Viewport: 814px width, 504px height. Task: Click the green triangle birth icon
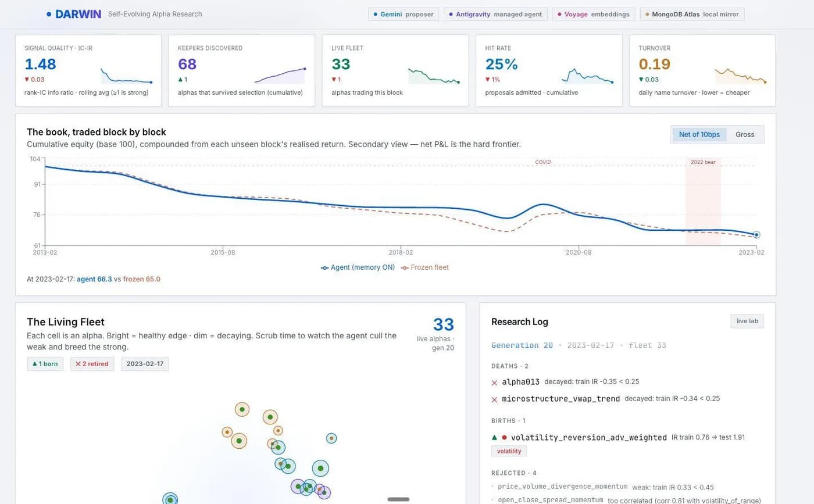[495, 437]
